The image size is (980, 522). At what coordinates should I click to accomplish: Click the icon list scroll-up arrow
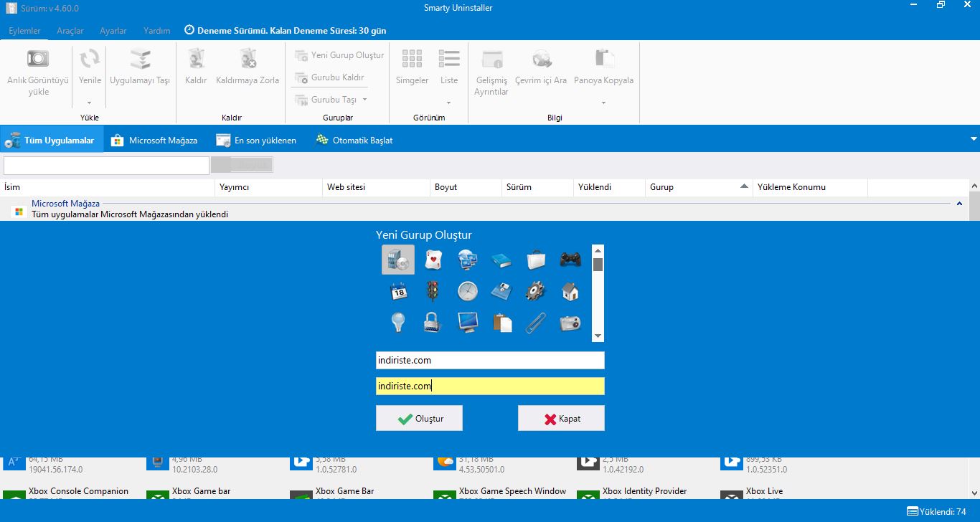click(x=598, y=251)
